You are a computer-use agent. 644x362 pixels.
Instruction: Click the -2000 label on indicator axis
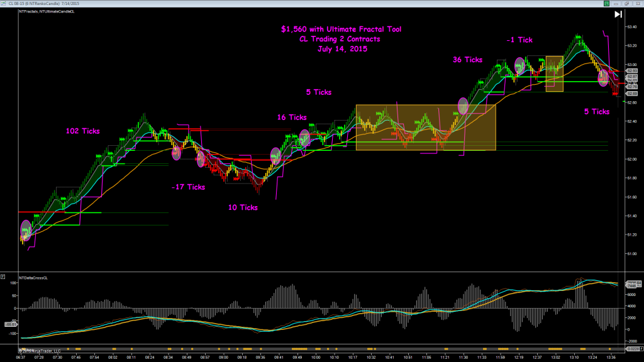(631, 341)
